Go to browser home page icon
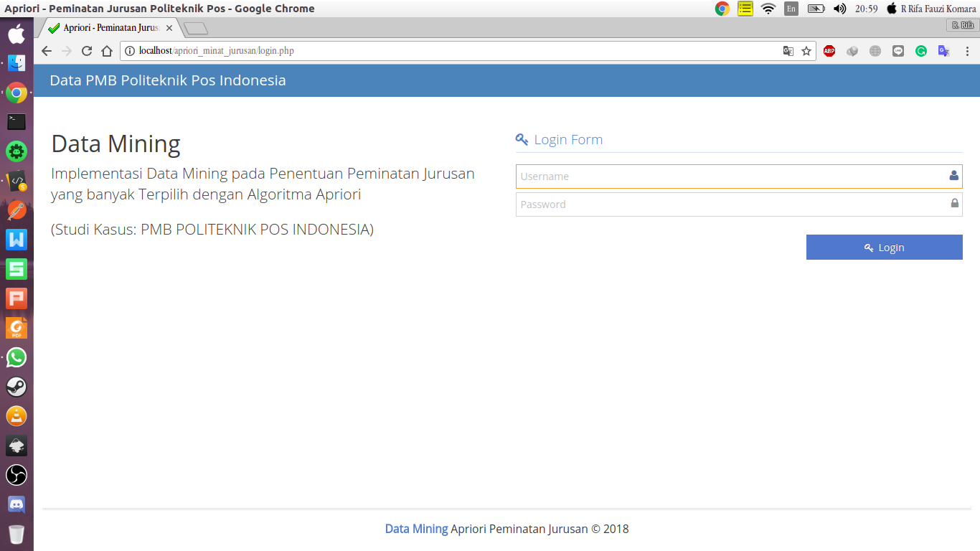This screenshot has height=551, width=980. [x=107, y=51]
